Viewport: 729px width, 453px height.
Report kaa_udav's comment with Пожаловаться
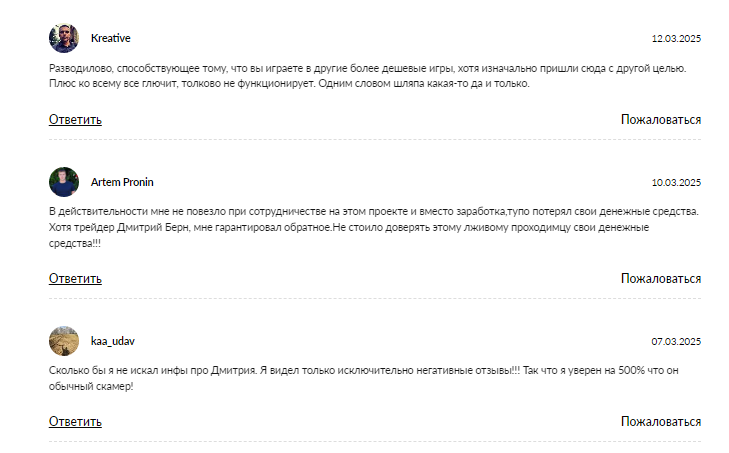coord(661,421)
